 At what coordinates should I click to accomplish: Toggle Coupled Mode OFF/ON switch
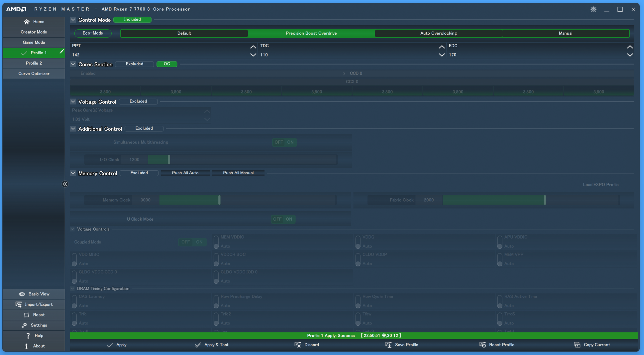tap(192, 242)
